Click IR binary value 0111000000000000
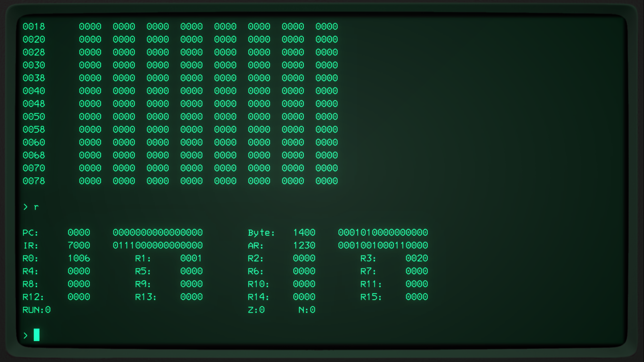The width and height of the screenshot is (644, 362). (158, 246)
